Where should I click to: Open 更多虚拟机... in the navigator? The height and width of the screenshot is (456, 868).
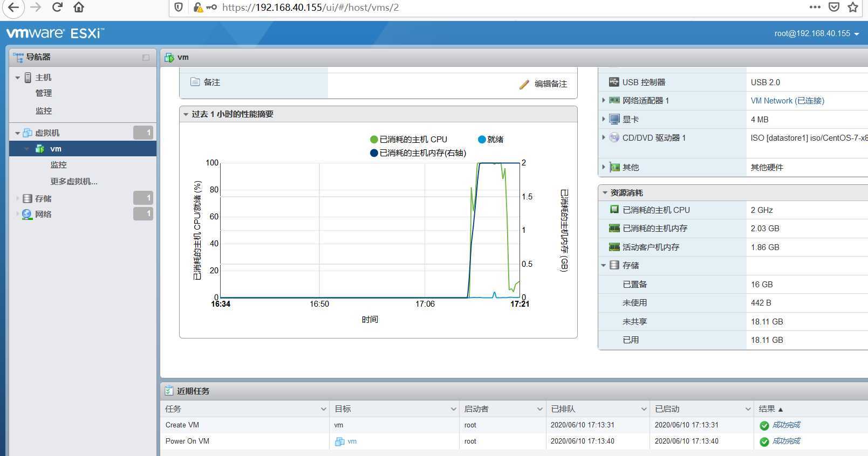pos(74,182)
